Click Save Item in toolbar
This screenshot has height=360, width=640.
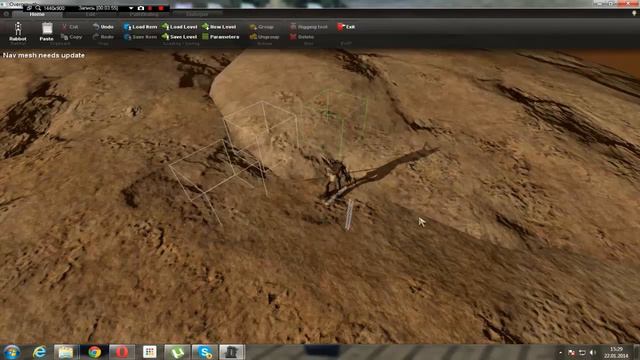140,37
